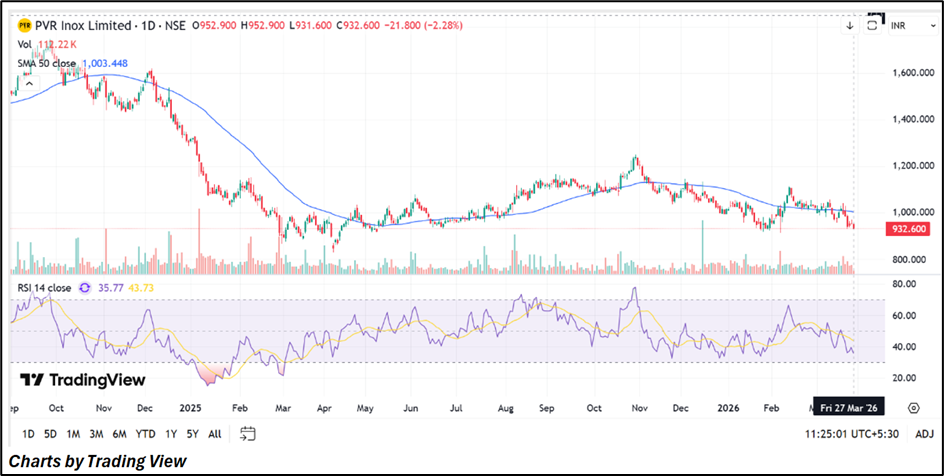Viewport: 944px width, 476px height.
Task: Click the RSI indicator circular icon
Action: click(x=85, y=287)
